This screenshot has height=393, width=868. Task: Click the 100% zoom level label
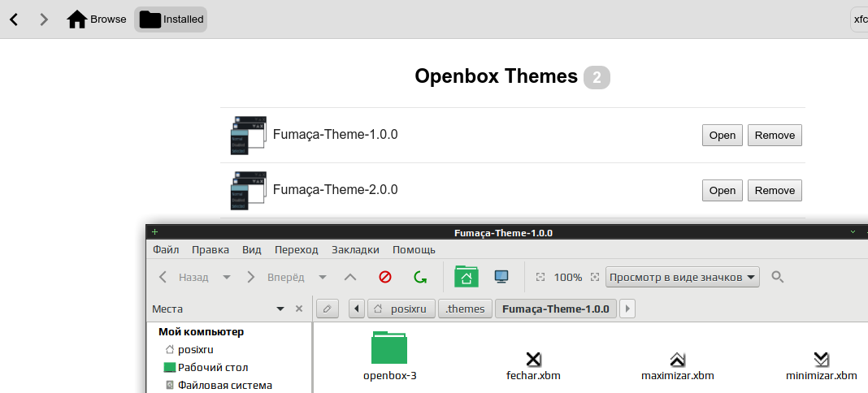(568, 278)
